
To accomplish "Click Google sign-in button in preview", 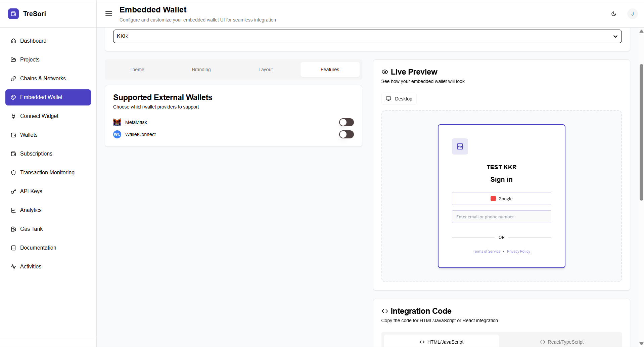I will pyautogui.click(x=501, y=199).
